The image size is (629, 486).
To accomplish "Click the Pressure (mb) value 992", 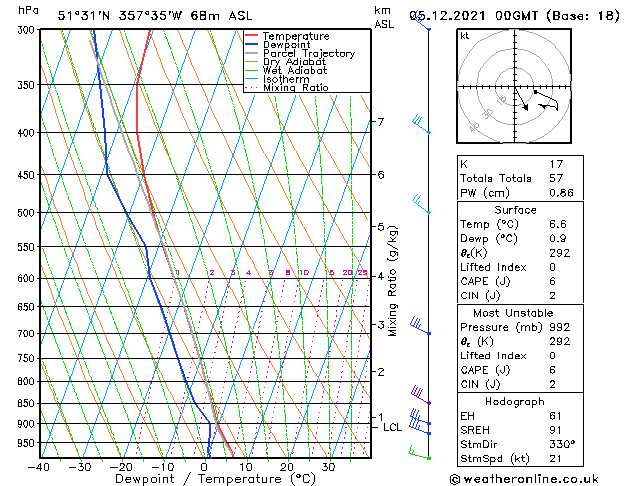I will [x=560, y=327].
